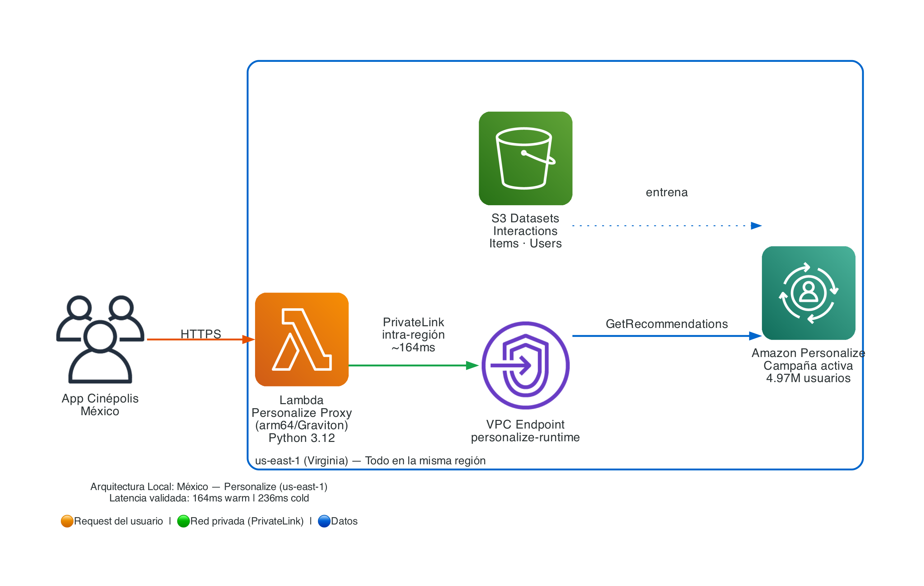Click the green S3 bucket icon
924x586 pixels.
pyautogui.click(x=525, y=158)
